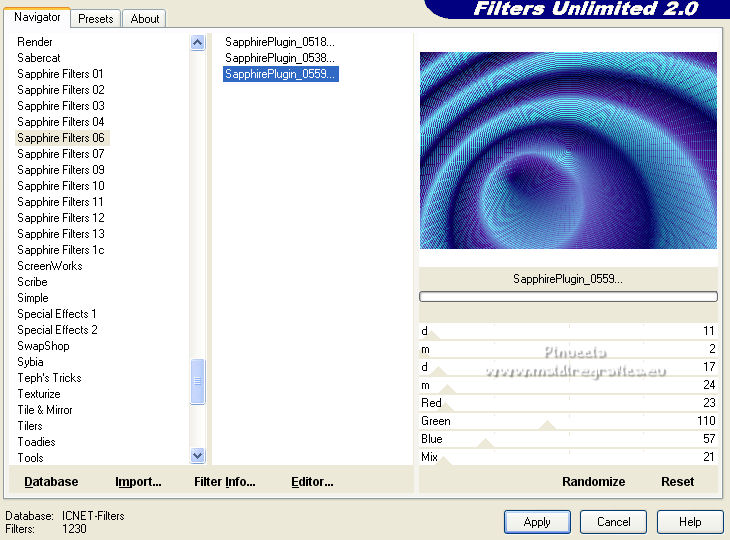The height and width of the screenshot is (540, 730).
Task: Select Sapphire Filters 11
Action: (x=61, y=202)
